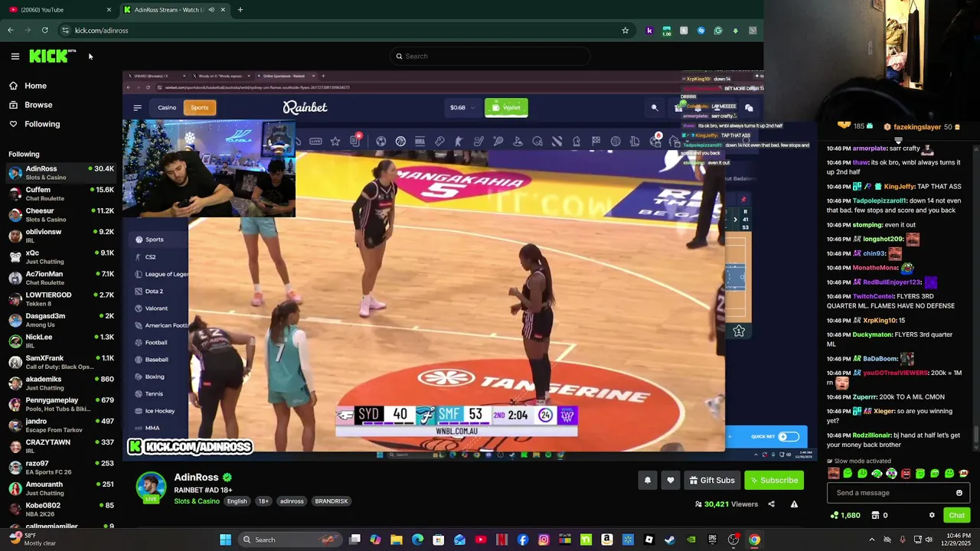Open Netflix from the taskbar
Screen dimensions: 980x551
coord(501,540)
